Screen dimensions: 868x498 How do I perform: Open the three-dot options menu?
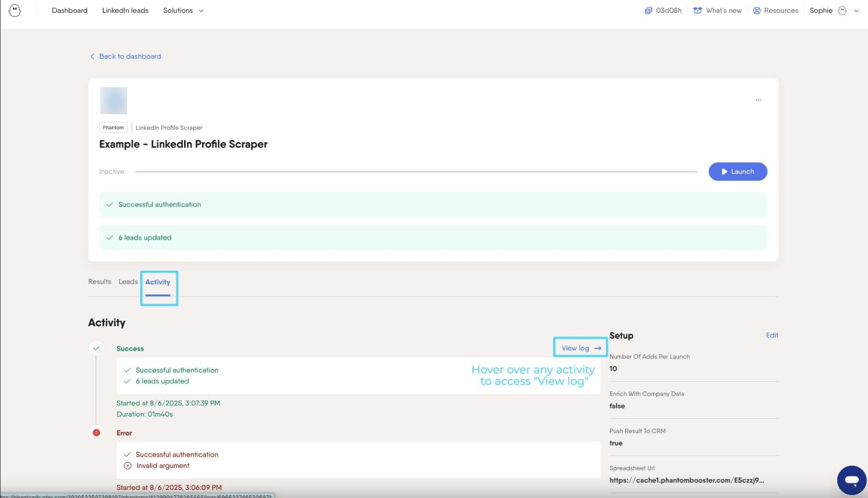pos(758,100)
